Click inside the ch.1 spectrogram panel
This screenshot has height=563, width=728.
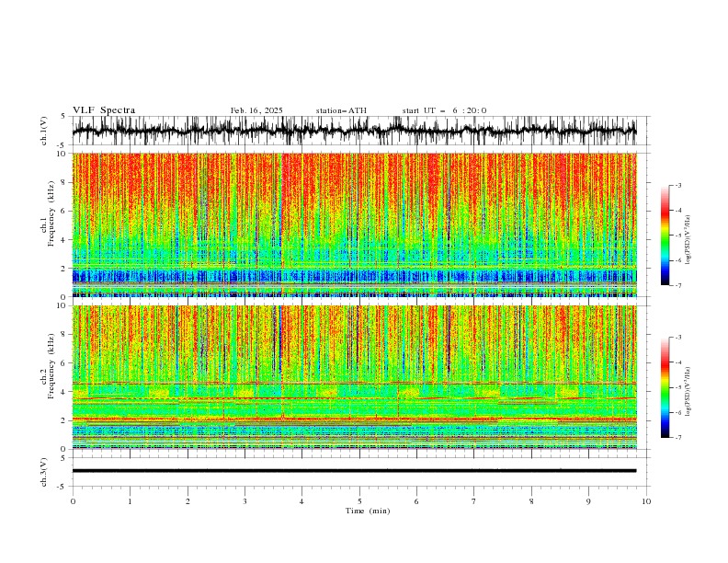[354, 224]
